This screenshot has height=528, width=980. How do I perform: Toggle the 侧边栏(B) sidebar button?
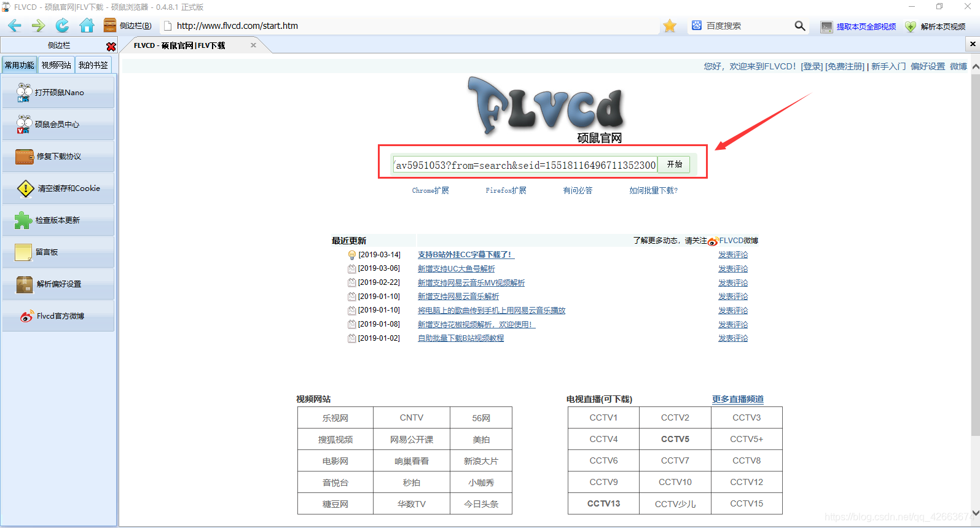pos(128,26)
